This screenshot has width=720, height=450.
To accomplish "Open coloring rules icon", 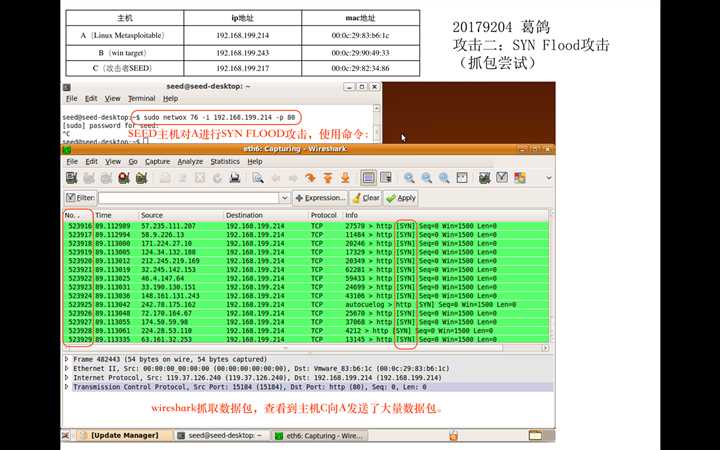I will click(519, 178).
